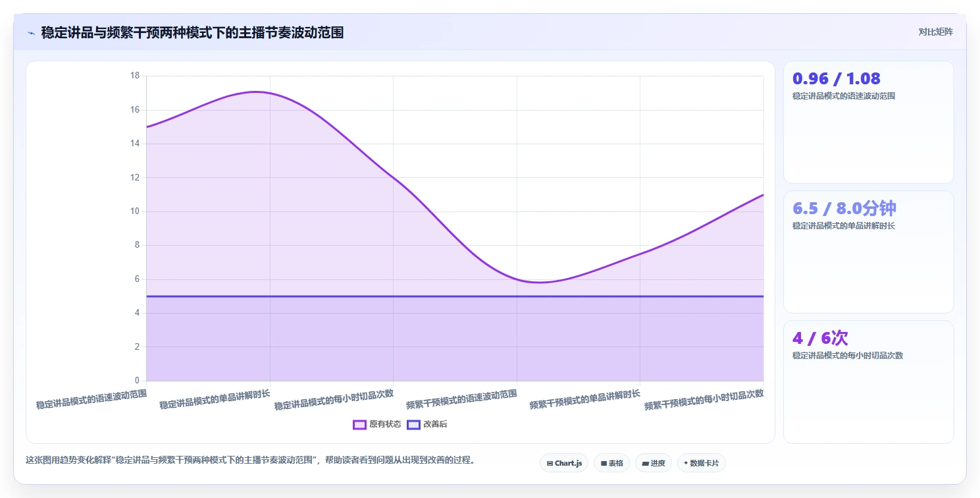Click the flat blue 改善后 line

point(455,296)
